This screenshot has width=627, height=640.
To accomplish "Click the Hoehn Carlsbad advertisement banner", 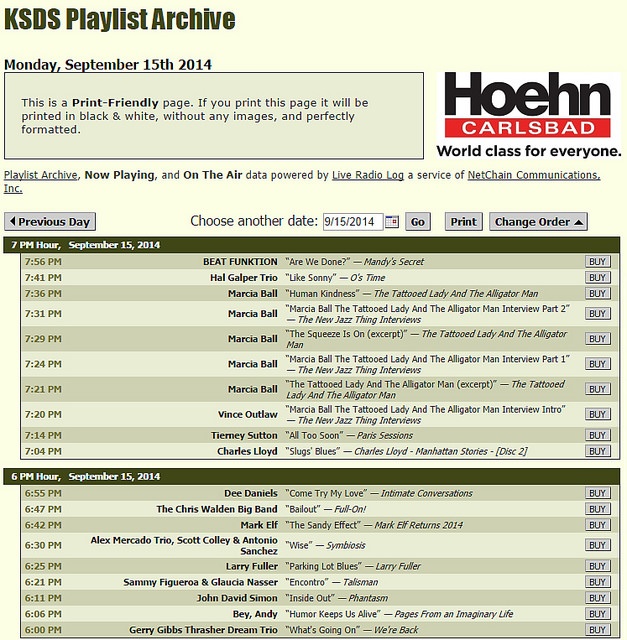I will click(529, 115).
